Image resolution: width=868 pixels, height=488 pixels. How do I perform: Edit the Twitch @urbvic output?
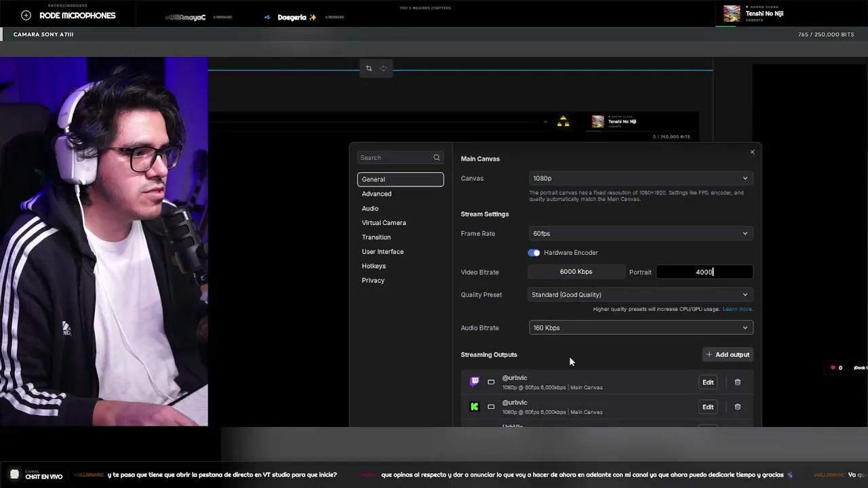click(708, 382)
